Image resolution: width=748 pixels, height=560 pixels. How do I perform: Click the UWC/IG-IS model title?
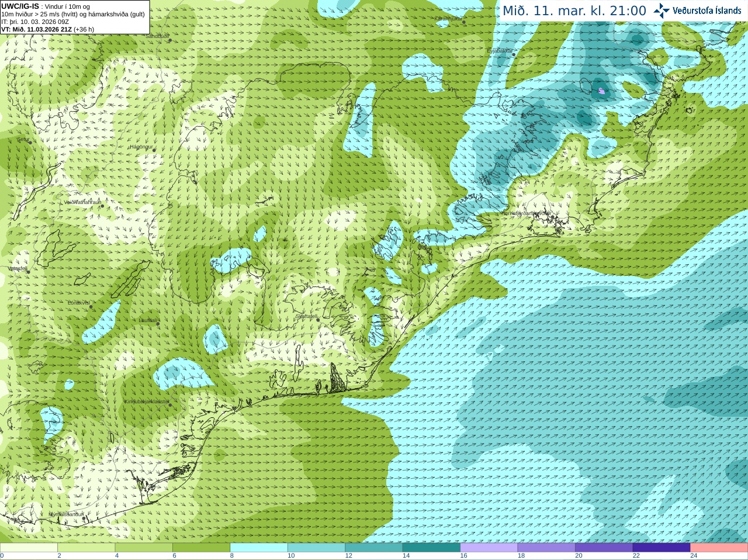pyautogui.click(x=20, y=6)
